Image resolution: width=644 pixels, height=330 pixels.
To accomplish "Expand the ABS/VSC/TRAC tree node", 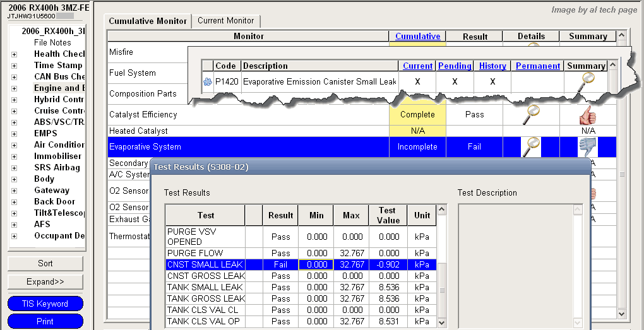I will click(14, 122).
